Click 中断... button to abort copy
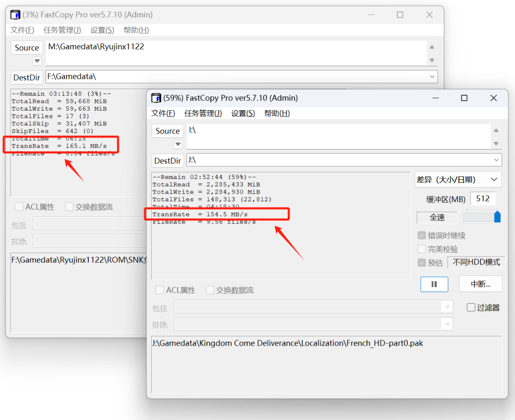The height and width of the screenshot is (420, 515). pos(481,284)
